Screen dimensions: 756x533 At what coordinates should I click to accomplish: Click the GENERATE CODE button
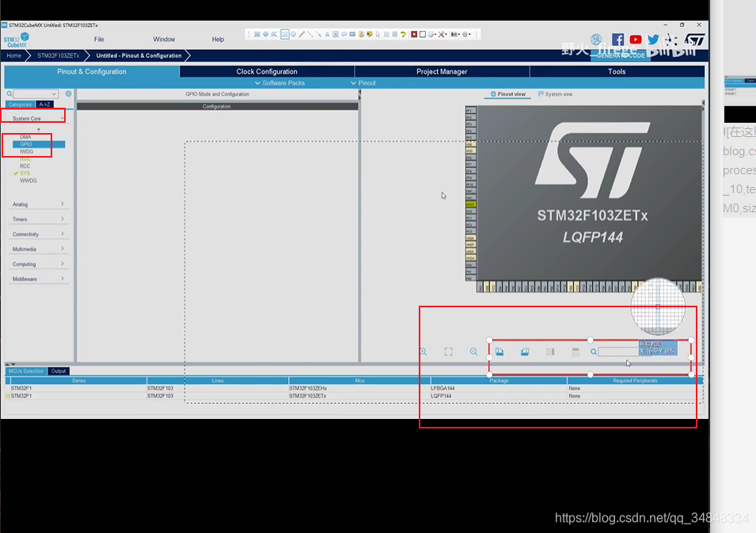click(x=620, y=55)
